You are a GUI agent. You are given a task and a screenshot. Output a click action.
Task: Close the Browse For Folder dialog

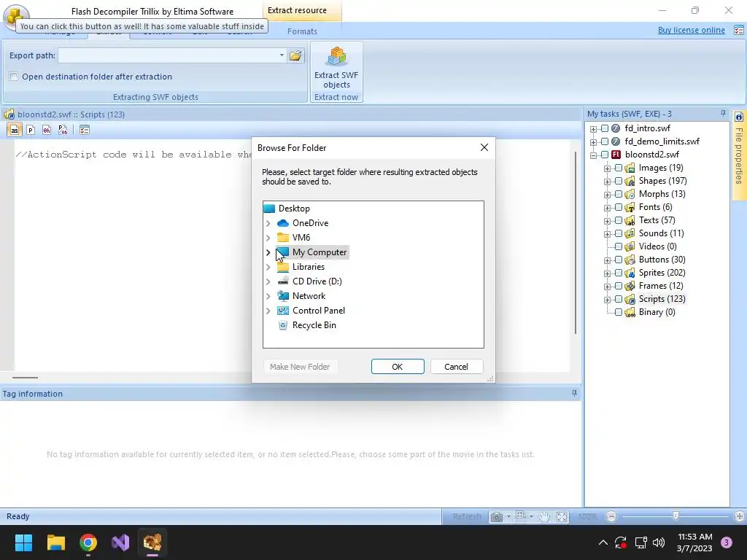coord(484,147)
